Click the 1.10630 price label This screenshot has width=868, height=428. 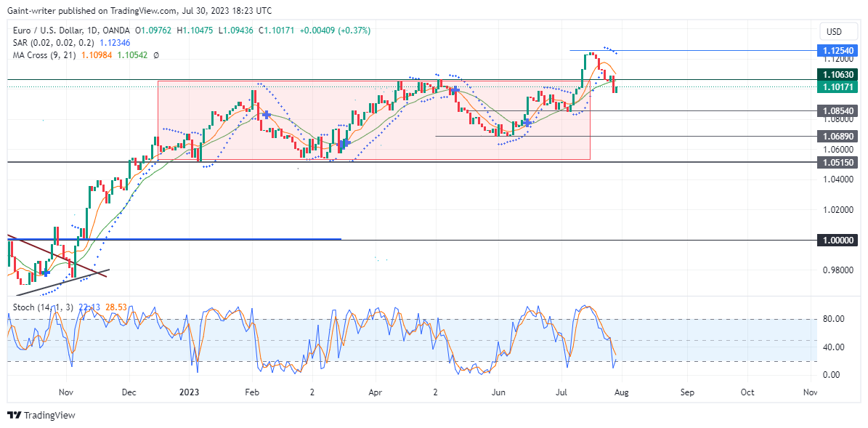click(837, 74)
